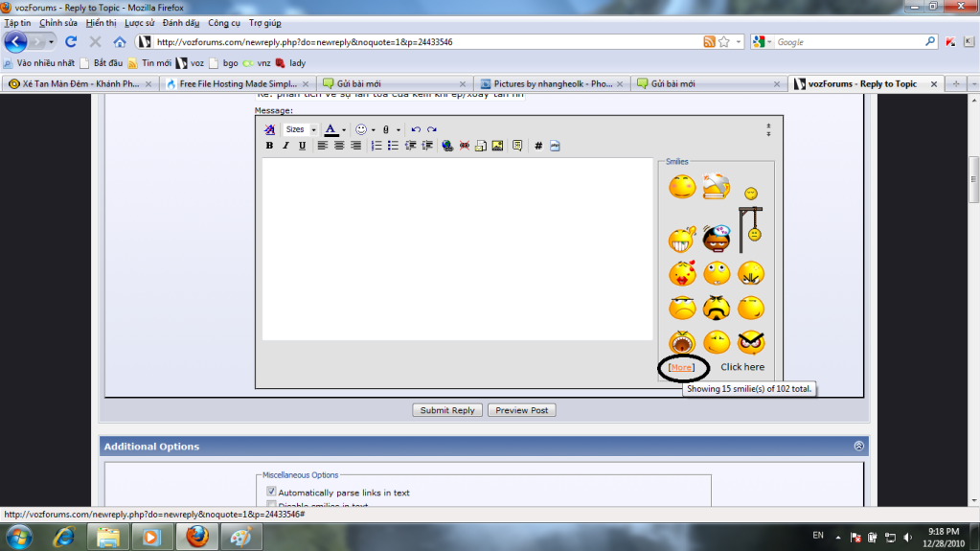Insert the dark-faced smiley with cap
Screen dimensions: 980x551
point(717,239)
